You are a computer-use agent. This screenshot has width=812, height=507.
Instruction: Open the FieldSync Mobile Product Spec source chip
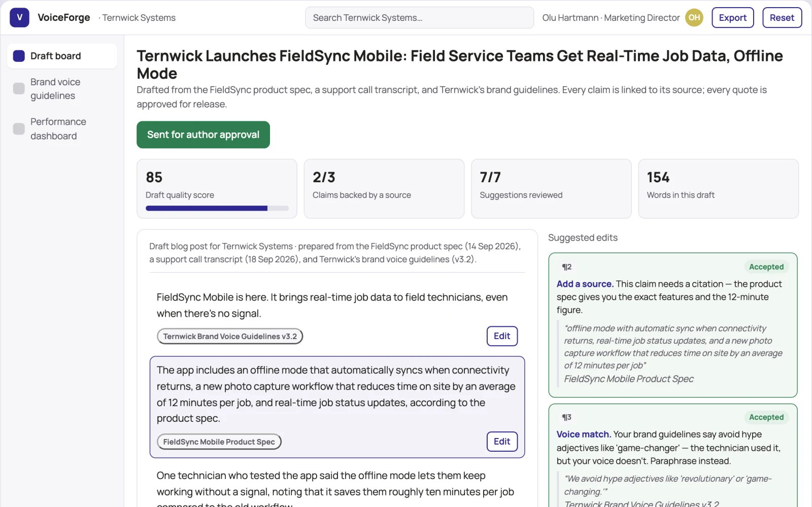pyautogui.click(x=219, y=442)
